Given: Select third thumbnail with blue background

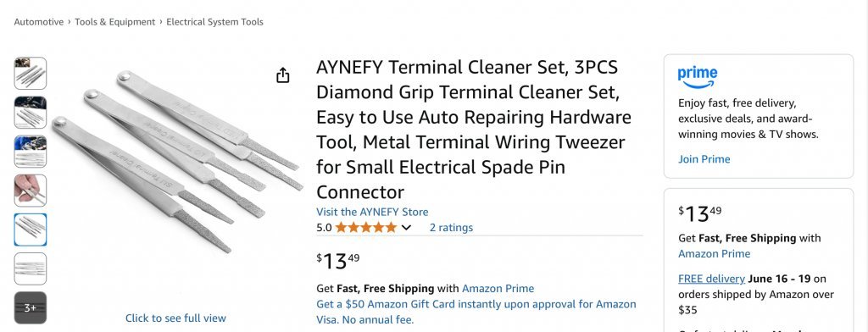Looking at the screenshot, I should pyautogui.click(x=31, y=151).
